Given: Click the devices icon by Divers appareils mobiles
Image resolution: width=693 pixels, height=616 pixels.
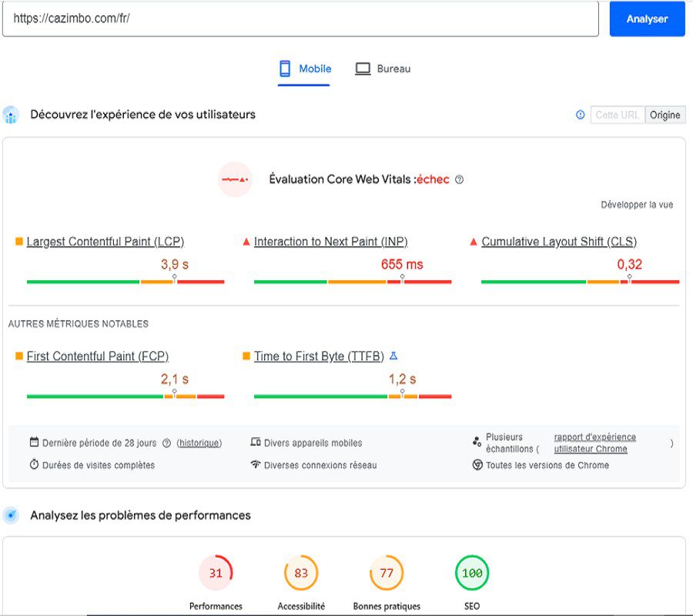Looking at the screenshot, I should (x=256, y=442).
